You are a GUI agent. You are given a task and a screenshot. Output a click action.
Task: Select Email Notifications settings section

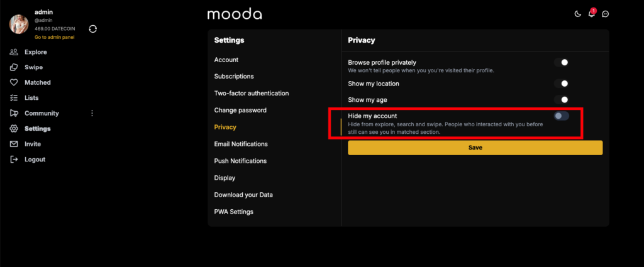[x=241, y=144]
